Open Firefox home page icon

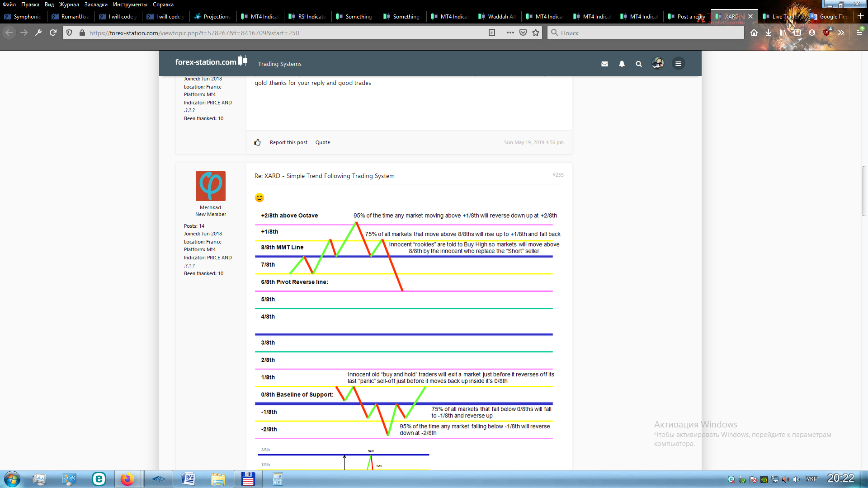tap(754, 33)
